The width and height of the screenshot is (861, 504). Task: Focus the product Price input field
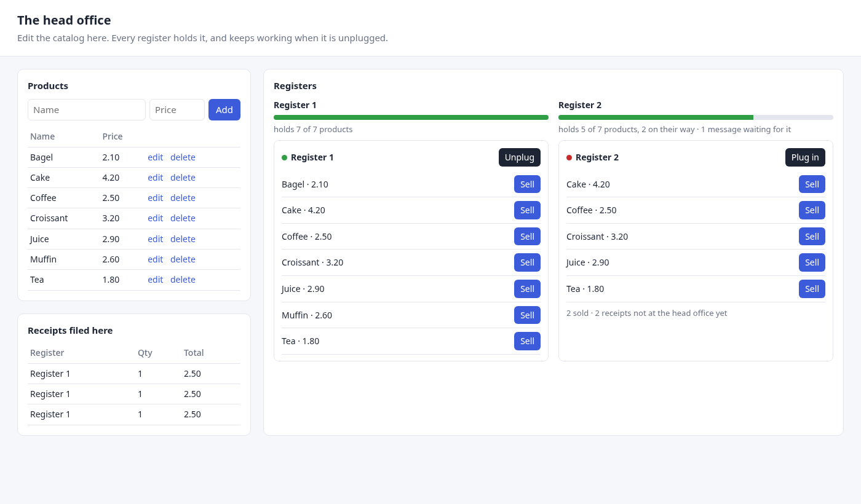pyautogui.click(x=177, y=109)
